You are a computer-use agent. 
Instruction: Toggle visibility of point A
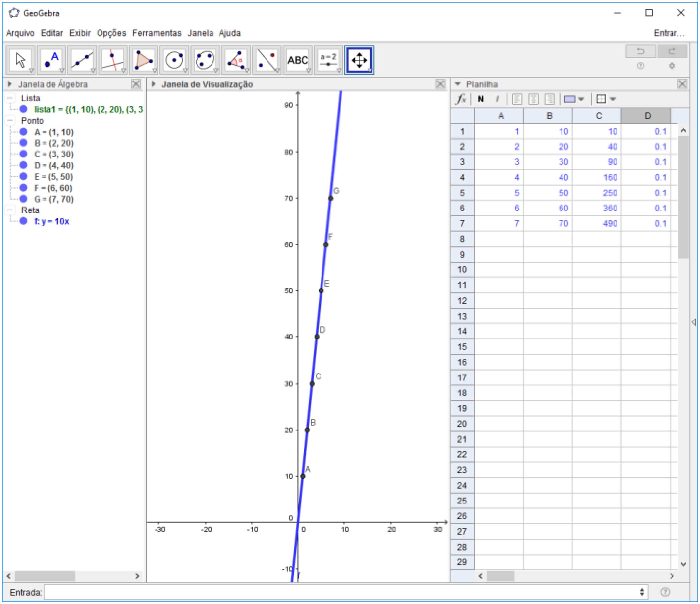pos(23,132)
